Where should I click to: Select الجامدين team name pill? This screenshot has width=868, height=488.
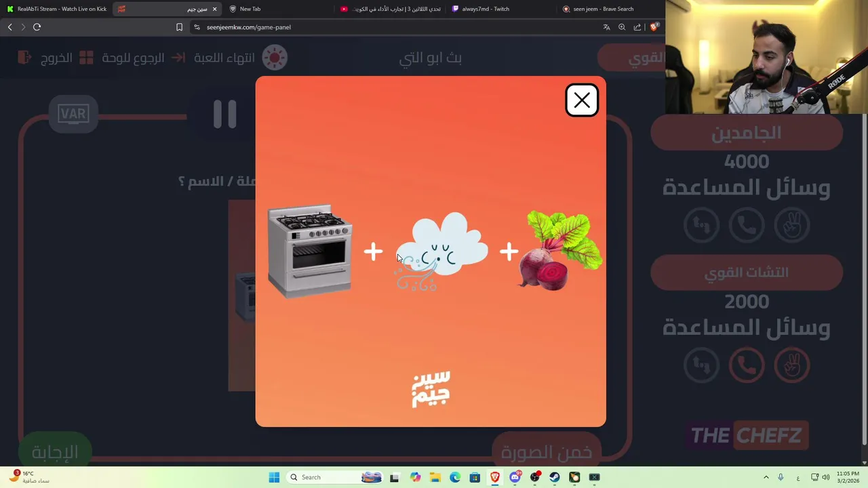point(747,133)
